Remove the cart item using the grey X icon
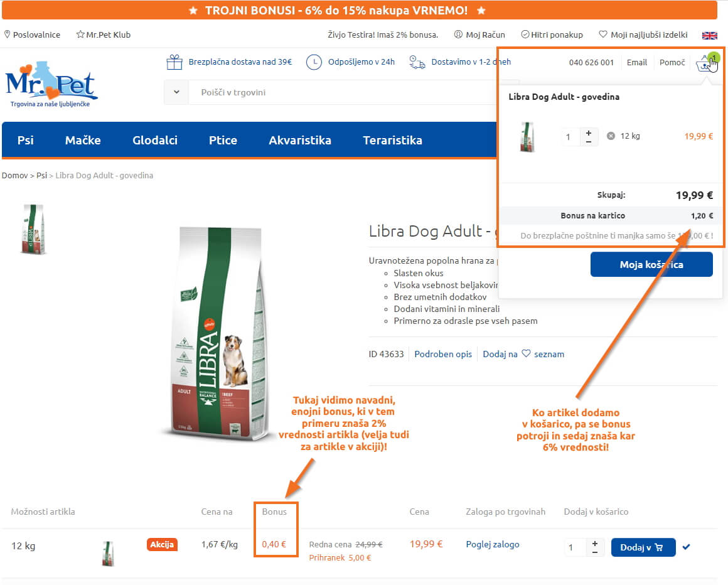728x585 pixels. coord(611,136)
